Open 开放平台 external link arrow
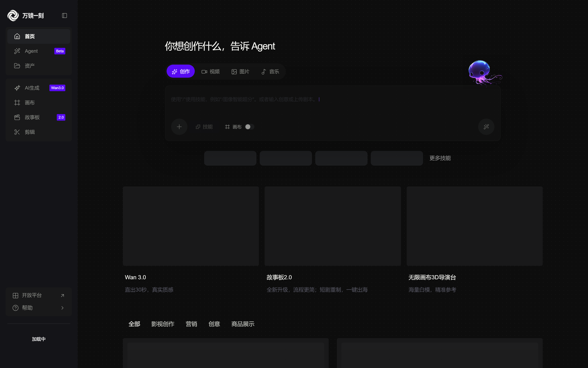Image resolution: width=588 pixels, height=368 pixels. click(x=62, y=296)
